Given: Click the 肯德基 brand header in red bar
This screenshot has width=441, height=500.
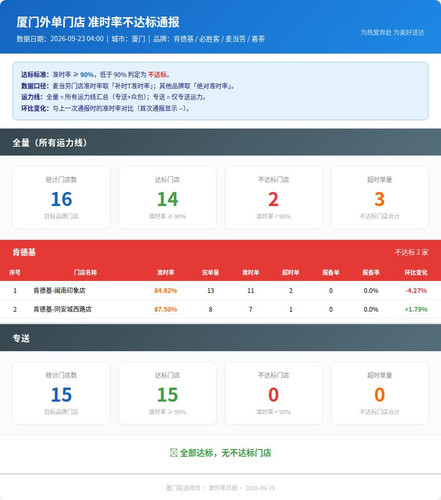Looking at the screenshot, I should pyautogui.click(x=24, y=252).
